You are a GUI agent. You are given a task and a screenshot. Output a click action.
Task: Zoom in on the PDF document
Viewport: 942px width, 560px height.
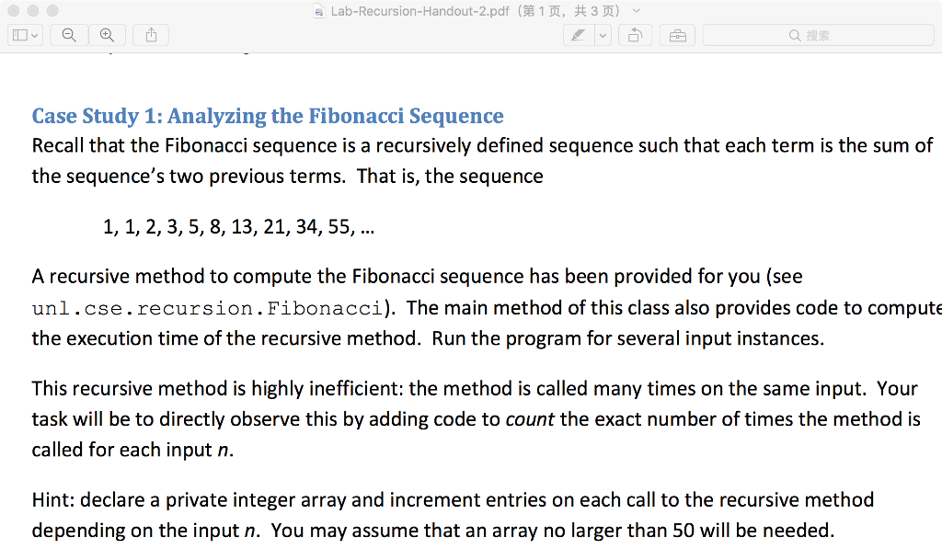tap(108, 35)
